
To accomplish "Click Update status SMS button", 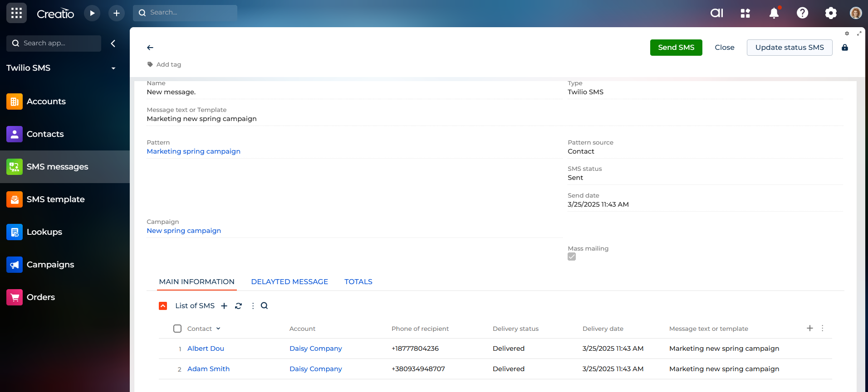I will pyautogui.click(x=790, y=48).
